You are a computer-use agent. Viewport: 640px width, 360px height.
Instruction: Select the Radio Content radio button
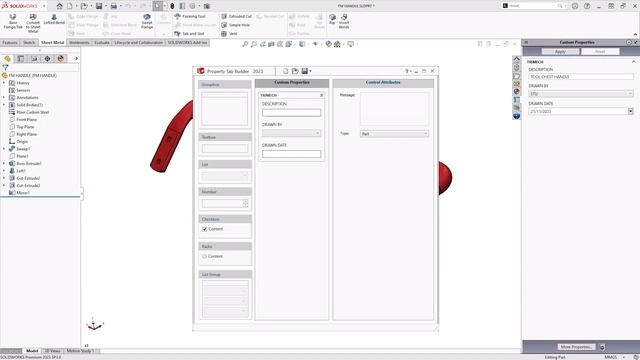pos(204,256)
